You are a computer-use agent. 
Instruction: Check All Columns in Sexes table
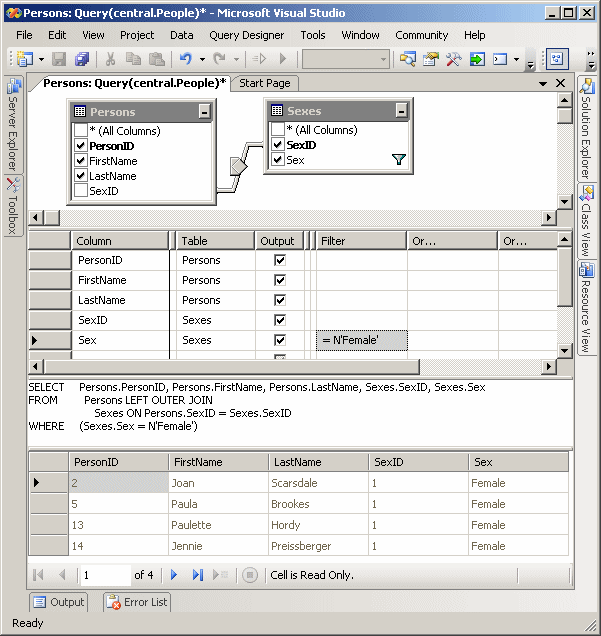tap(278, 130)
